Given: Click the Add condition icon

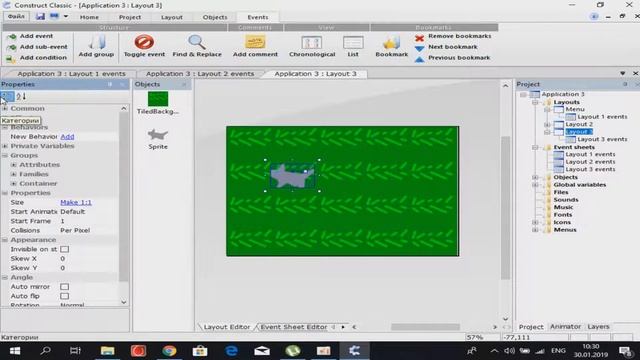Looking at the screenshot, I should coord(11,58).
